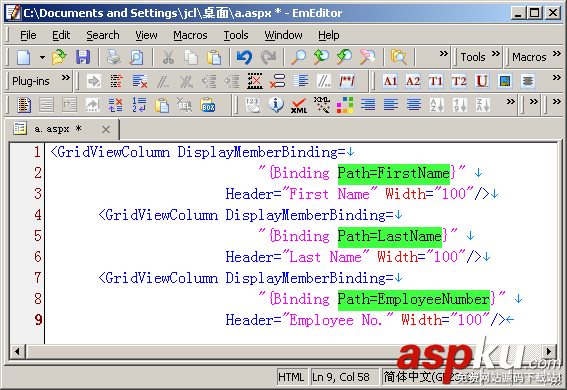The height and width of the screenshot is (390, 567).
Task: Click the validate XML checkmark icon
Action: tap(299, 105)
